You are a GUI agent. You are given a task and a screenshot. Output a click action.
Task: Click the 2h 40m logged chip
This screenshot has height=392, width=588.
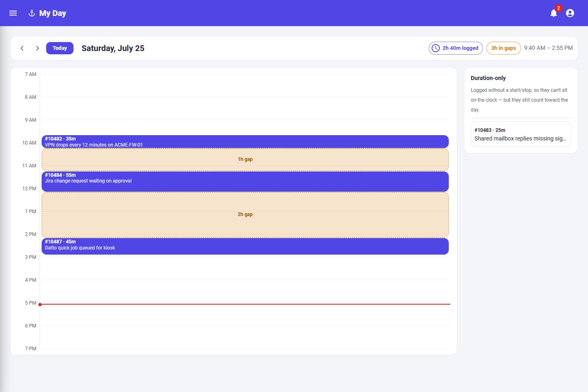tap(456, 48)
